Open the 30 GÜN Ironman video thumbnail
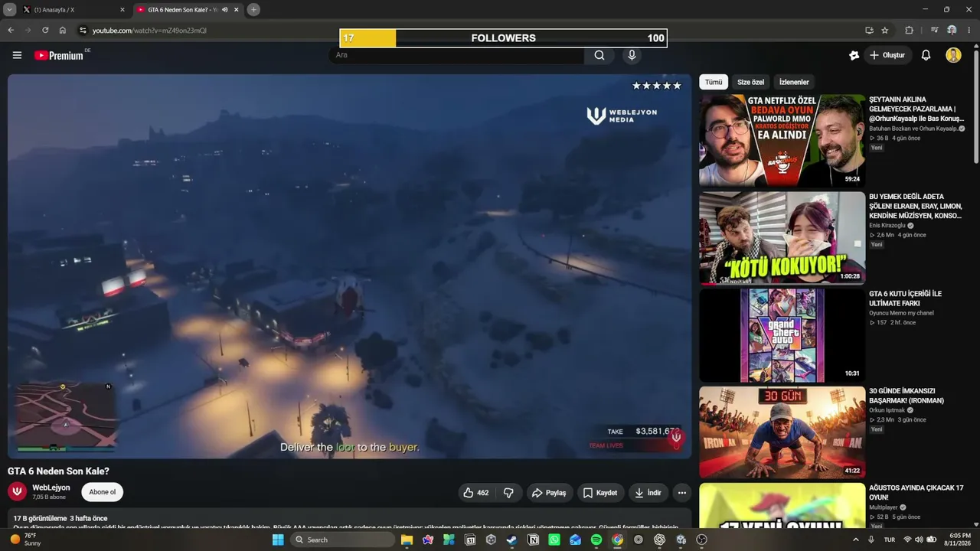Screen dimensions: 980x551 pyautogui.click(x=782, y=432)
